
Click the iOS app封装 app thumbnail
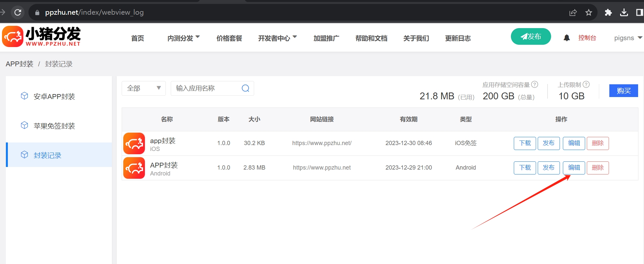pyautogui.click(x=134, y=143)
